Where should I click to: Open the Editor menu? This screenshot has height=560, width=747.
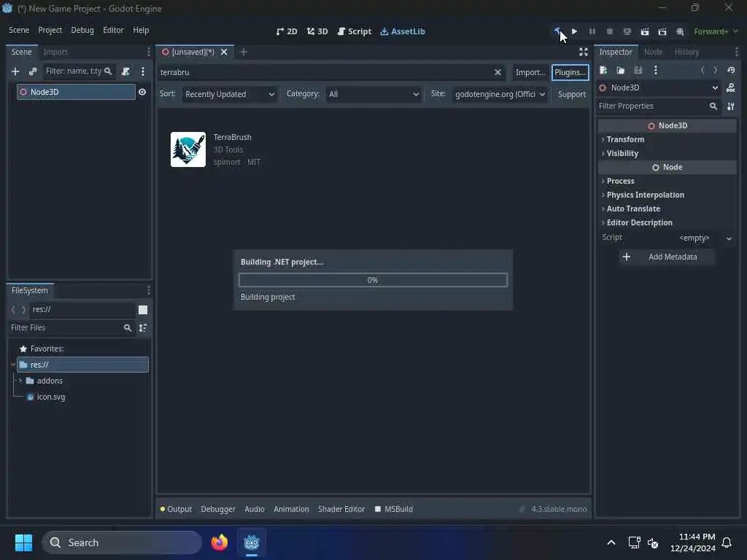pos(113,30)
